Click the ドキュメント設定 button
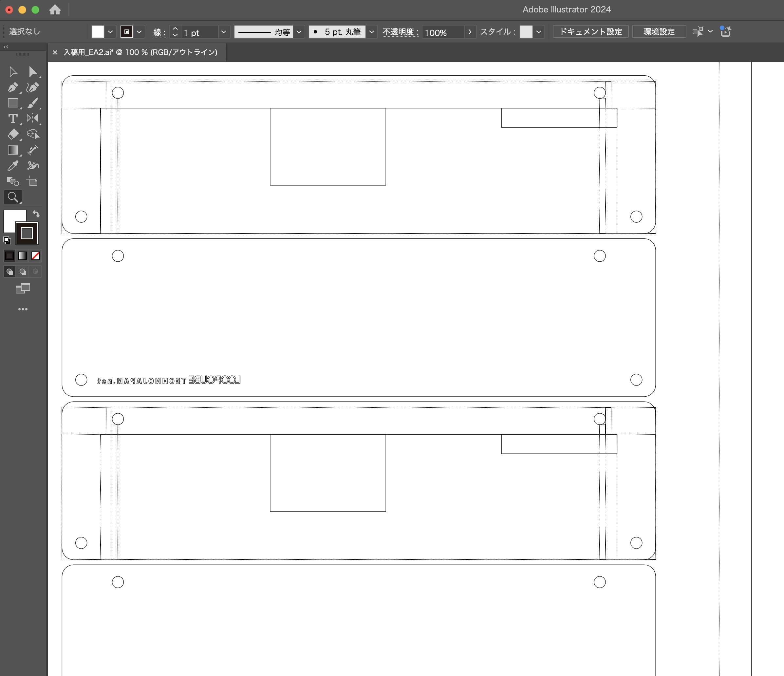The width and height of the screenshot is (784, 676). 590,32
